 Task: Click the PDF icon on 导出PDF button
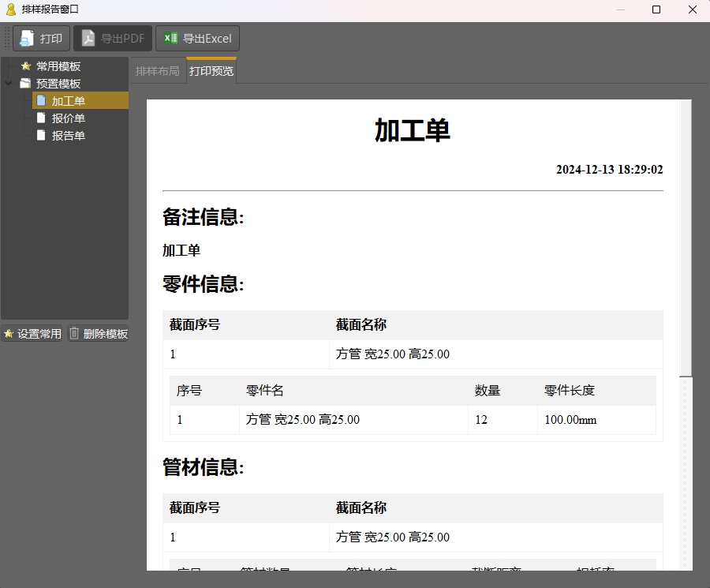[x=88, y=39]
